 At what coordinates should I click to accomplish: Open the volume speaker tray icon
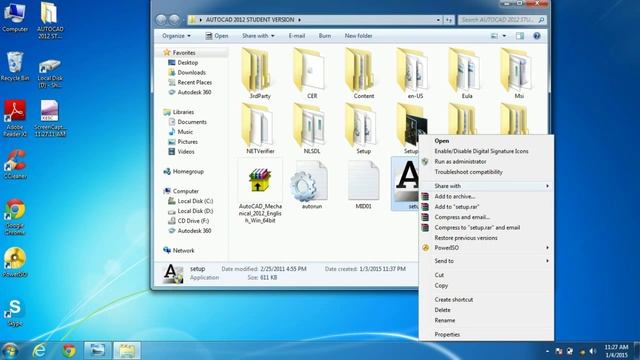[x=592, y=351]
